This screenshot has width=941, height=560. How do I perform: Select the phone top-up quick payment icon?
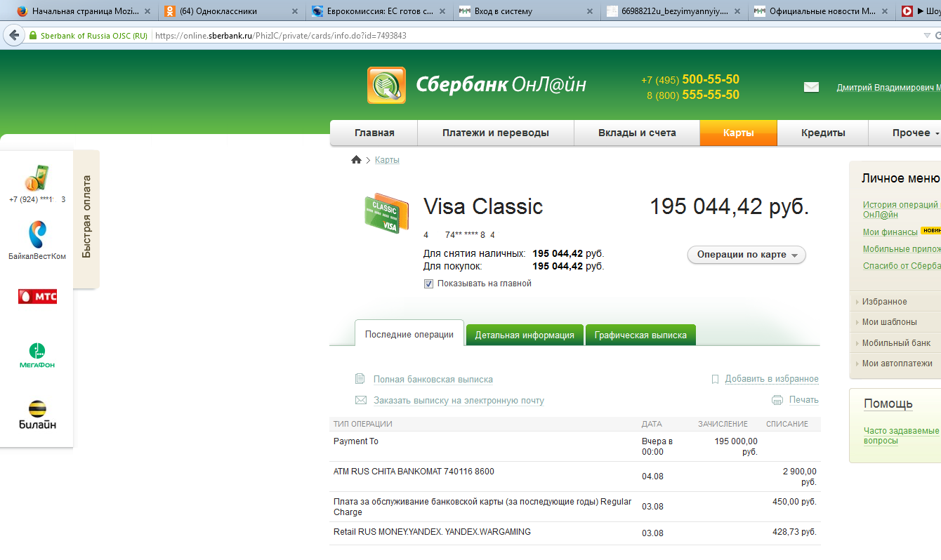pyautogui.click(x=37, y=178)
